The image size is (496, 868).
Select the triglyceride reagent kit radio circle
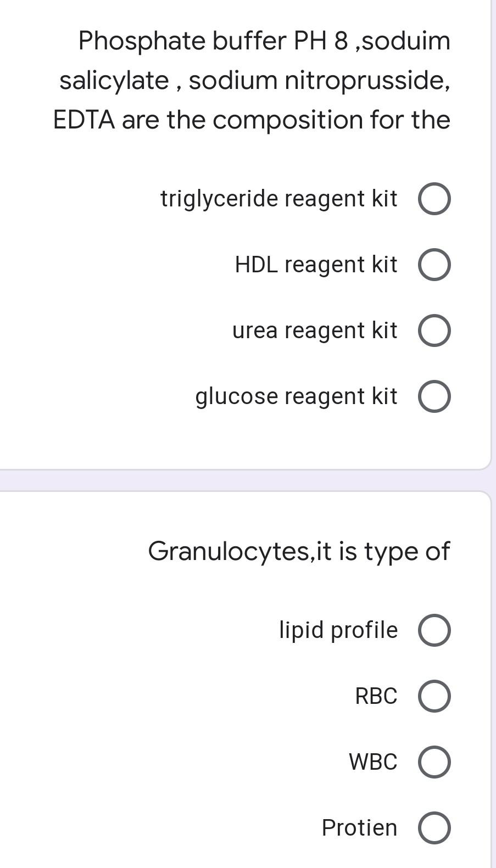[434, 199]
